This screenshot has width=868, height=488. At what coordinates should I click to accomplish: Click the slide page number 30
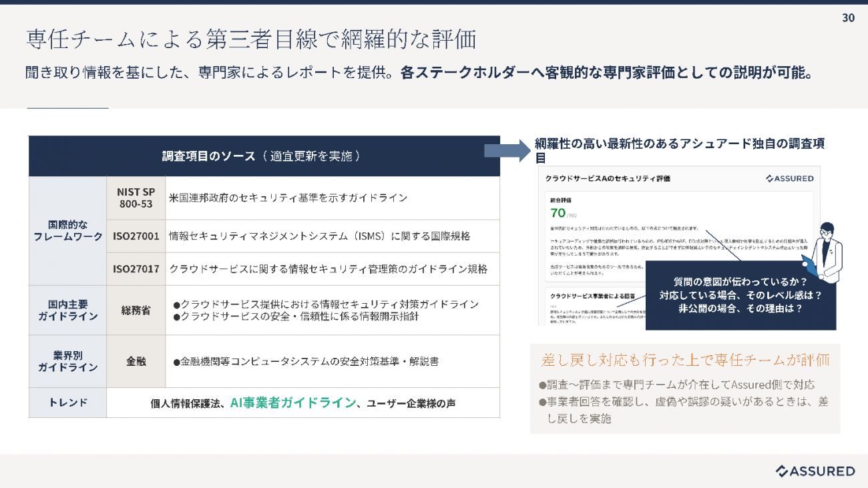pos(848,18)
